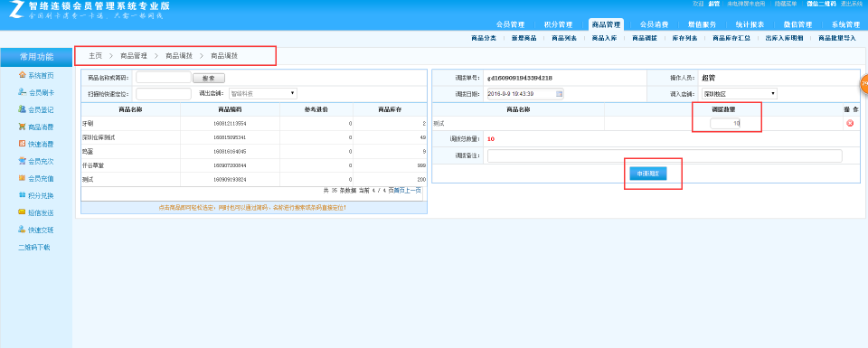Select the 牙刷 product row
The width and height of the screenshot is (868, 348).
point(254,123)
